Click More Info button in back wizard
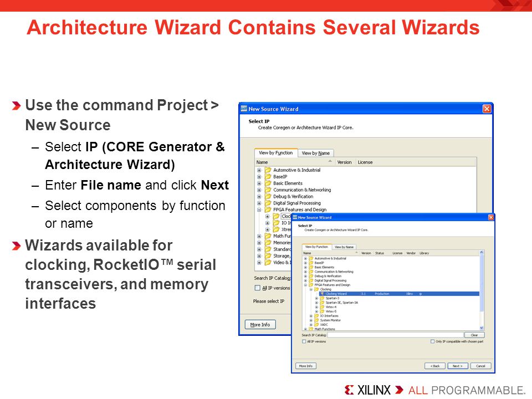The image size is (532, 399). [260, 325]
